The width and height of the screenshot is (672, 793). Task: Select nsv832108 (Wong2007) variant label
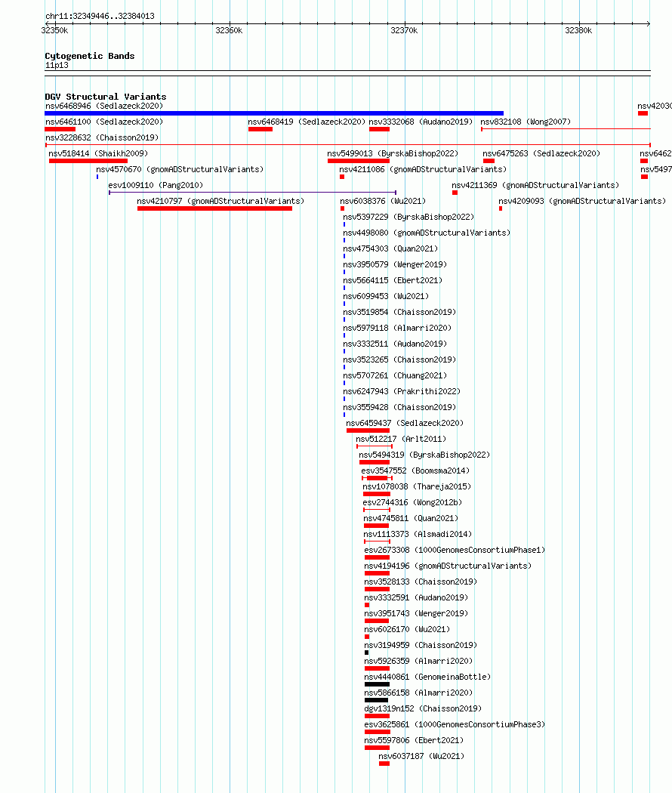tap(526, 122)
